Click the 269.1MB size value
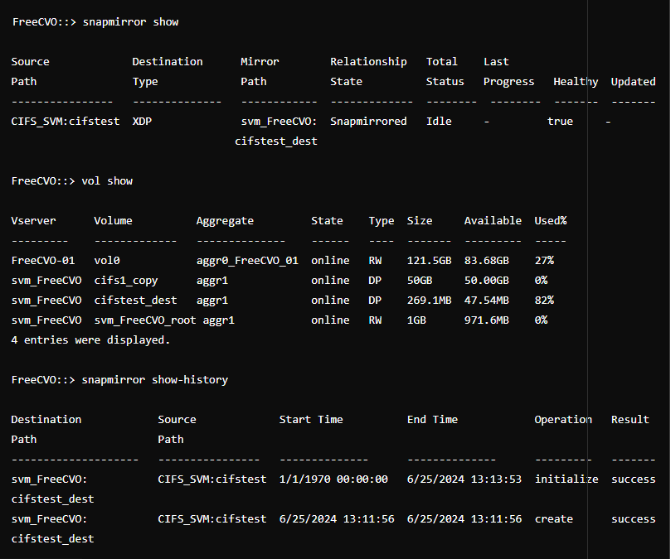 [x=429, y=300]
